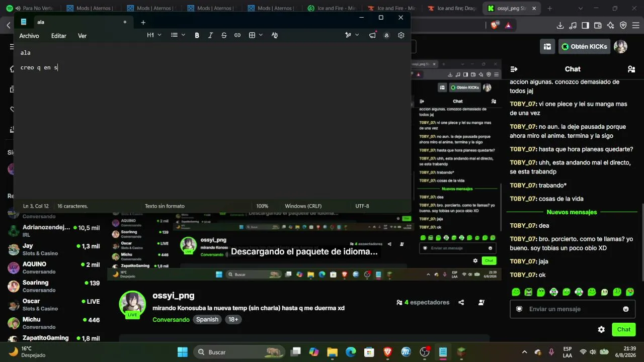Open the Kick profile avatar menu
The width and height of the screenshot is (644, 362).
[620, 46]
